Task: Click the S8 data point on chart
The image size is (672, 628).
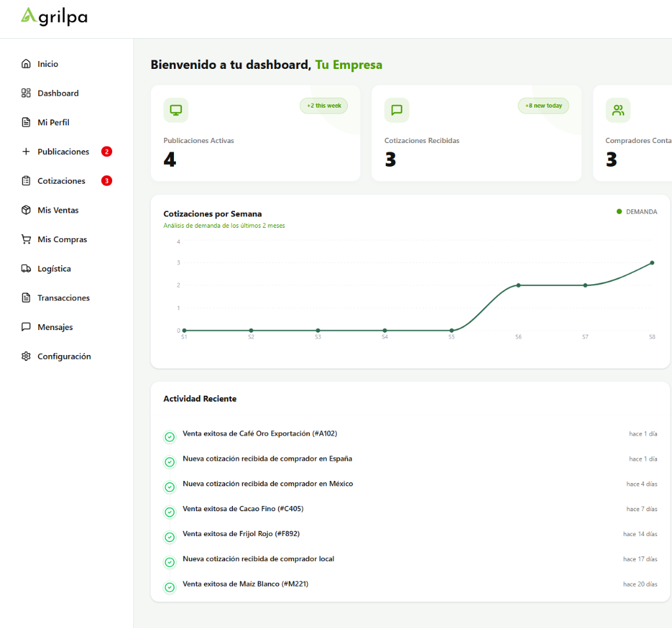Action: (652, 262)
